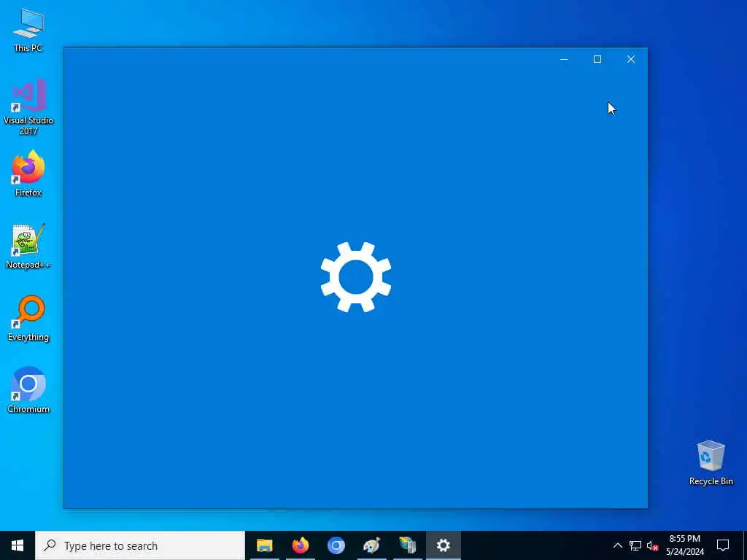Select the Visual Studio 2017 desktop shortcut

point(28,106)
